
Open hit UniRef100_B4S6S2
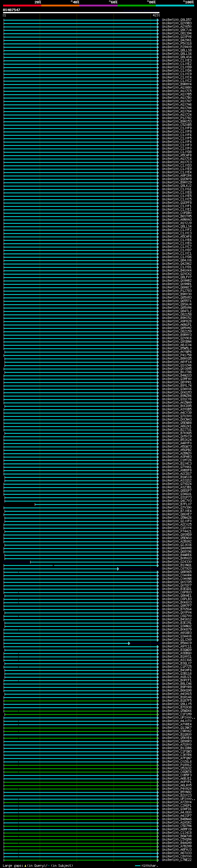(x=176, y=619)
